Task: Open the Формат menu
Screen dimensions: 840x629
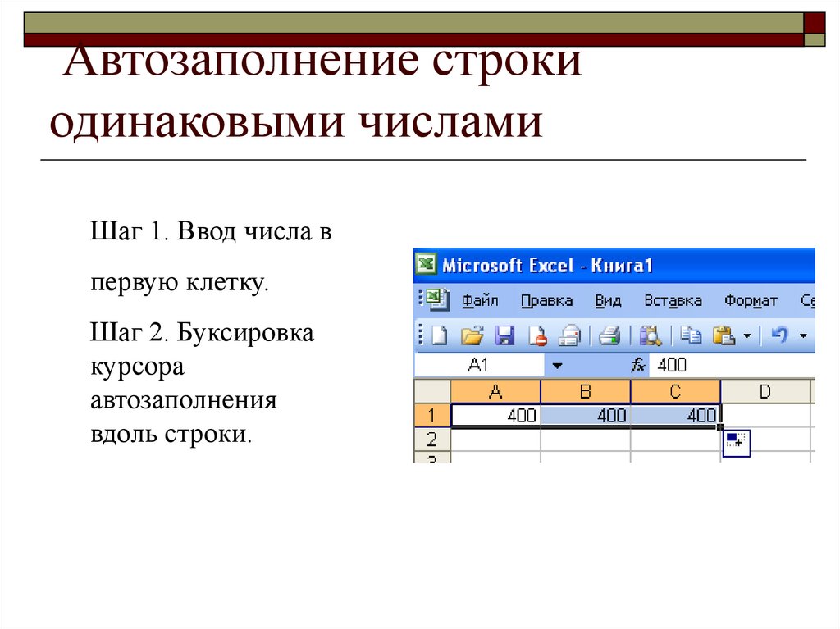Action: pyautogui.click(x=751, y=301)
